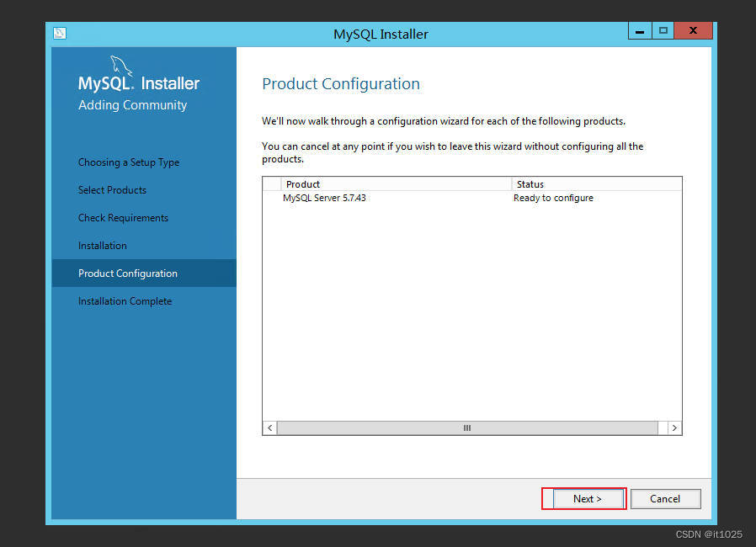This screenshot has height=547, width=756.
Task: Select the Choosing a Setup Type step
Action: pyautogui.click(x=128, y=162)
